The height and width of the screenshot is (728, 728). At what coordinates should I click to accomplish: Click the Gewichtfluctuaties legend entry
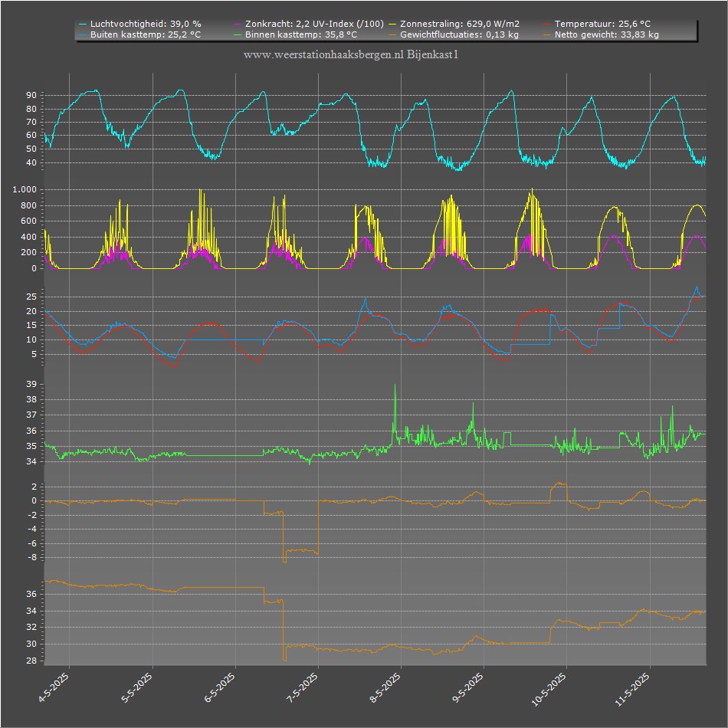click(x=454, y=34)
